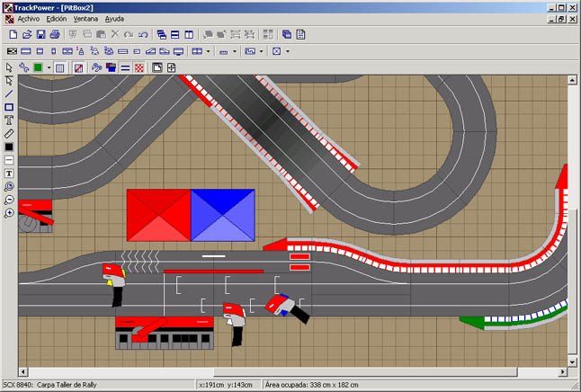Viewport: 581px width, 392px height.
Task: Insert the ramp track piece
Action: [150, 51]
